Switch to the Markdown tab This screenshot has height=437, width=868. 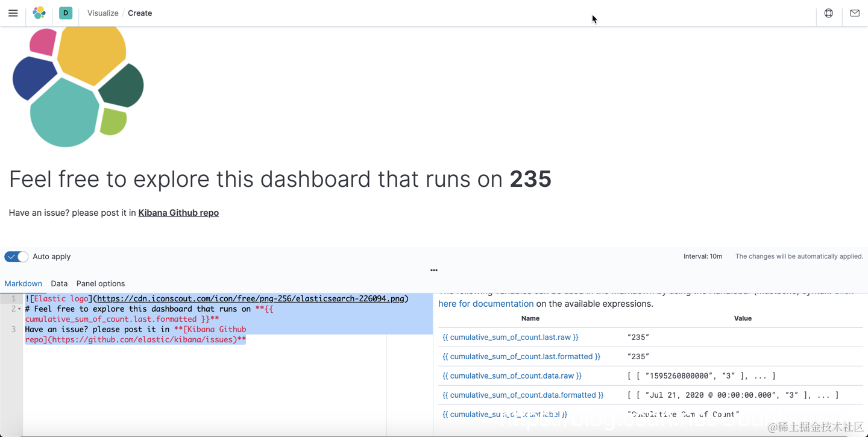(x=24, y=283)
